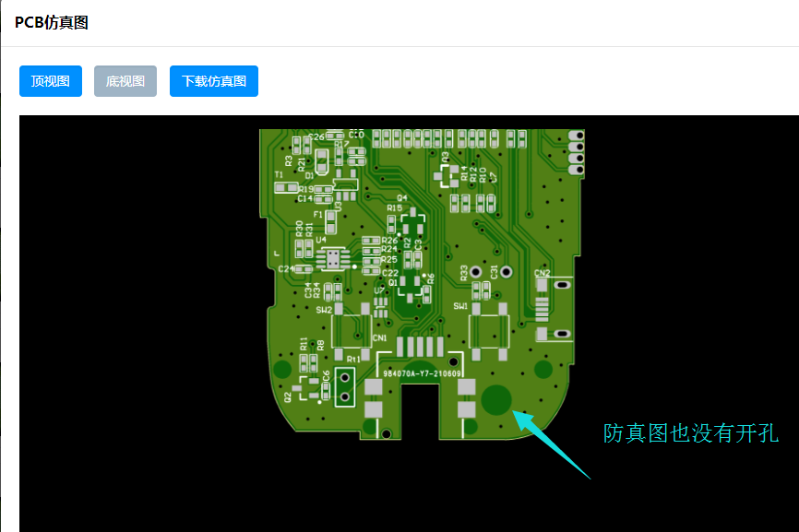Click the T1 component pad
The image size is (799, 532).
coord(282,186)
